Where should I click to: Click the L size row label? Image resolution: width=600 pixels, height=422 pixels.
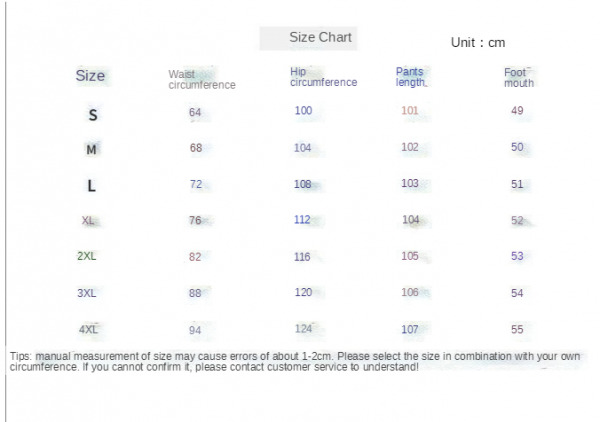(x=91, y=186)
